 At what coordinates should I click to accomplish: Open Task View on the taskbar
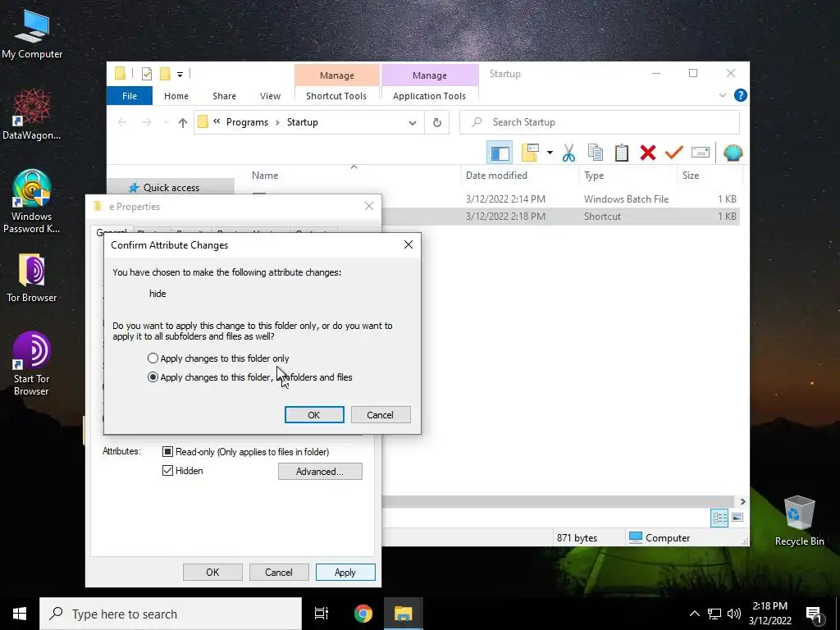point(322,614)
